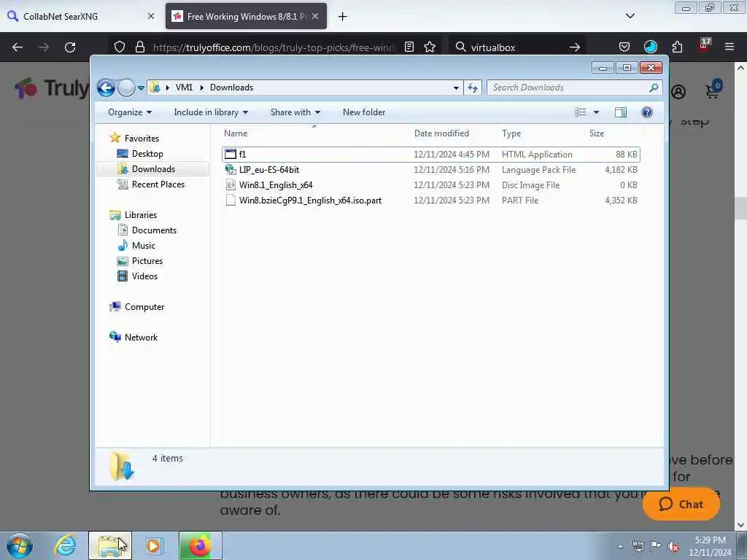This screenshot has width=747, height=560.
Task: Click the f1 file icon
Action: tap(231, 155)
